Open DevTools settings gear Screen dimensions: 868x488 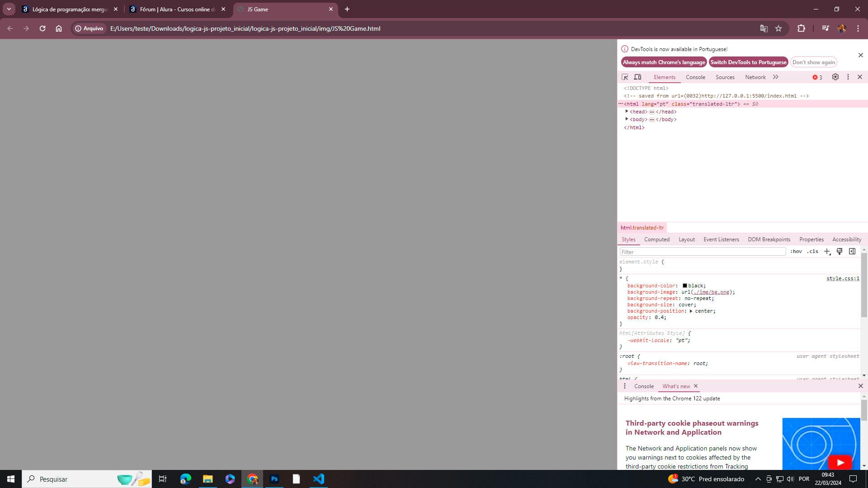point(835,77)
